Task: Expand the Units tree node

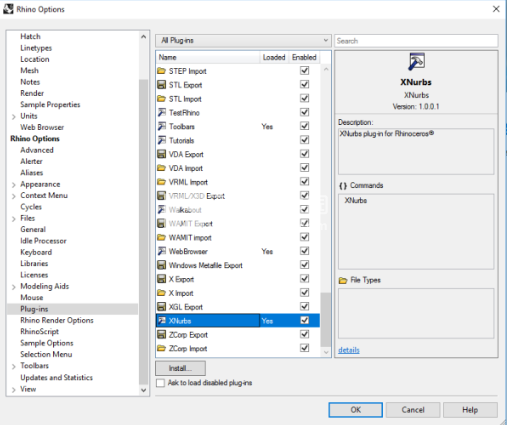Action: tap(14, 117)
